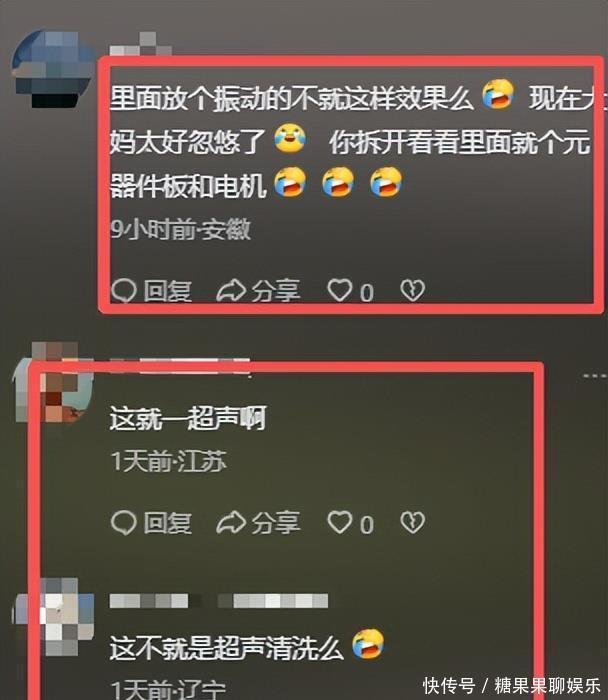Dislike the Anhui comment via the broken-heart icon
Viewport: 608px width, 700px height.
click(x=412, y=291)
